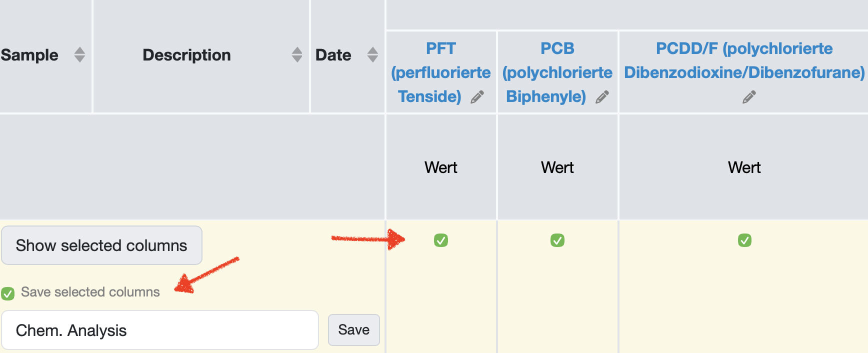Click the PCDD/F column edit pencil icon

(748, 97)
